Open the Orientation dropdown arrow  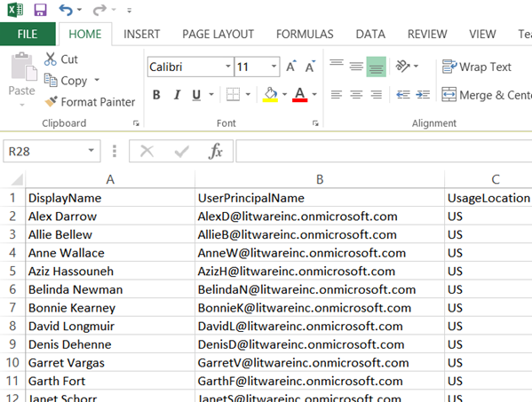tap(417, 67)
